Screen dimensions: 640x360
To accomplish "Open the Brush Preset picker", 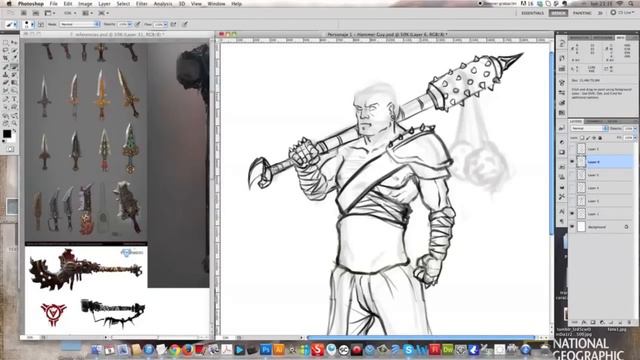I will click(28, 24).
